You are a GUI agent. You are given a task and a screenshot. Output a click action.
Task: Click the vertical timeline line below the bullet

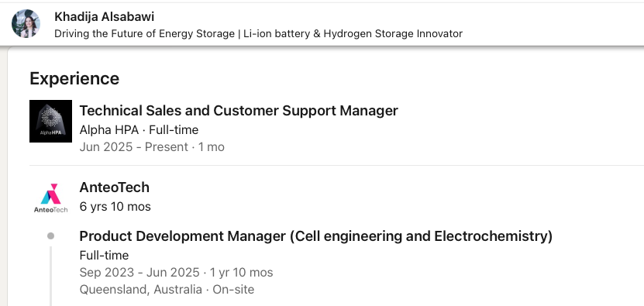coord(51,276)
